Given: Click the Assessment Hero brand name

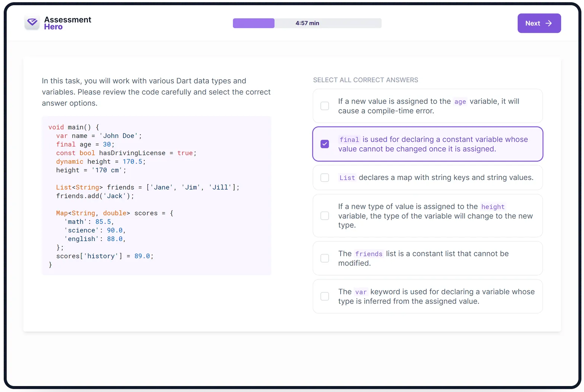Looking at the screenshot, I should (67, 23).
